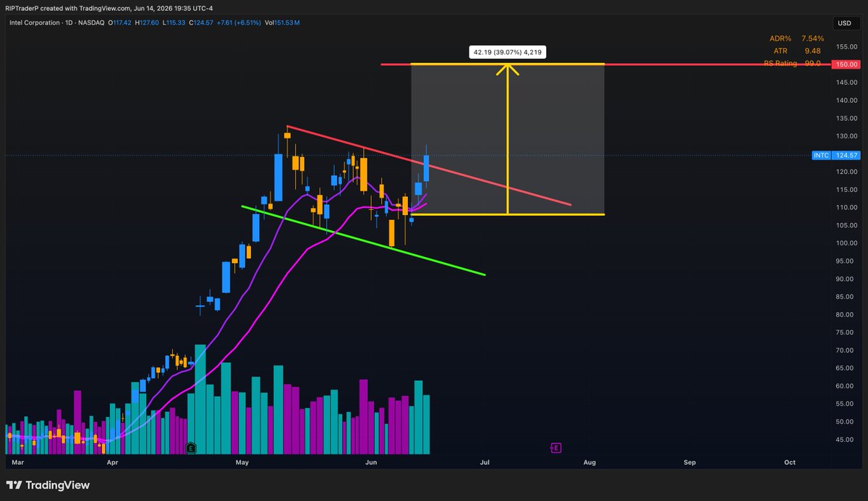Click the Aug label on time axis
Screen dimensions: 868x501
(590, 462)
